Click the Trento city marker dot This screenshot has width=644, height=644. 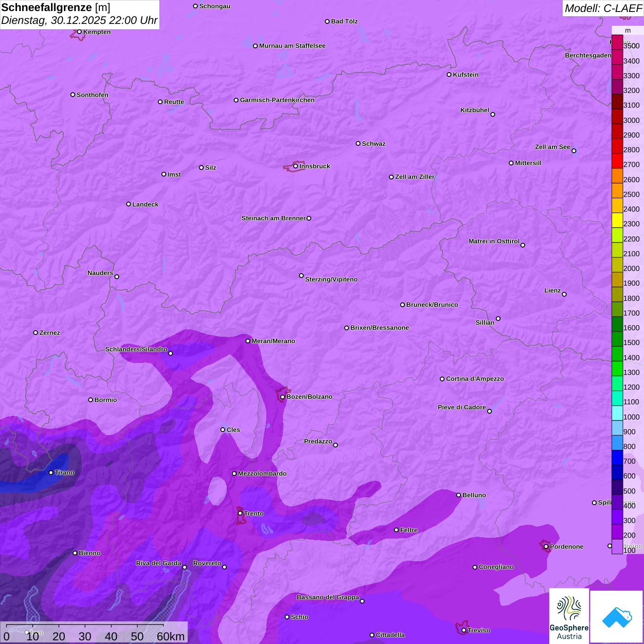[240, 513]
